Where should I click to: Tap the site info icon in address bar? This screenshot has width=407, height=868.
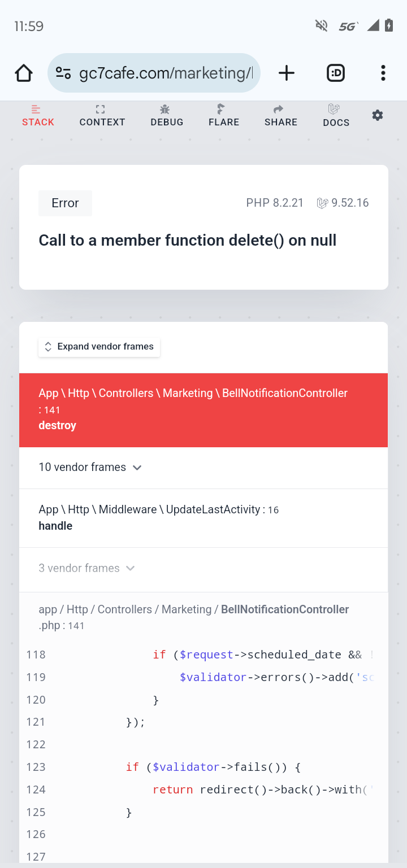coord(63,73)
